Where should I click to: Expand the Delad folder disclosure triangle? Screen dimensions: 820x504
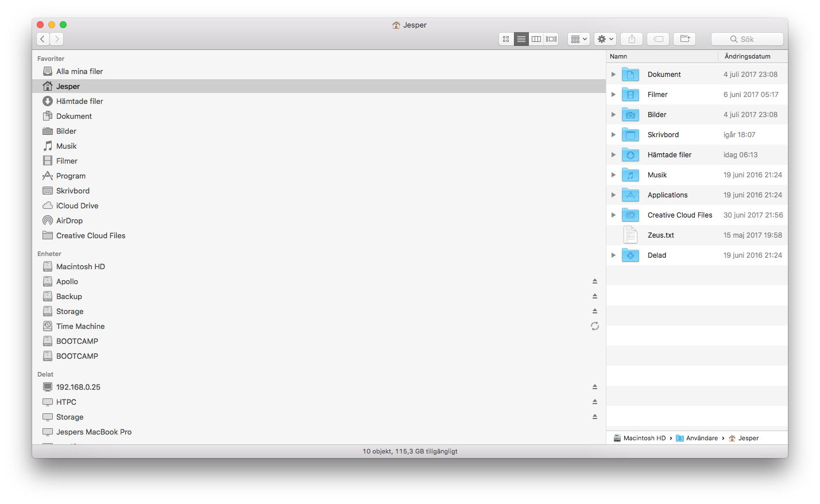pyautogui.click(x=613, y=255)
